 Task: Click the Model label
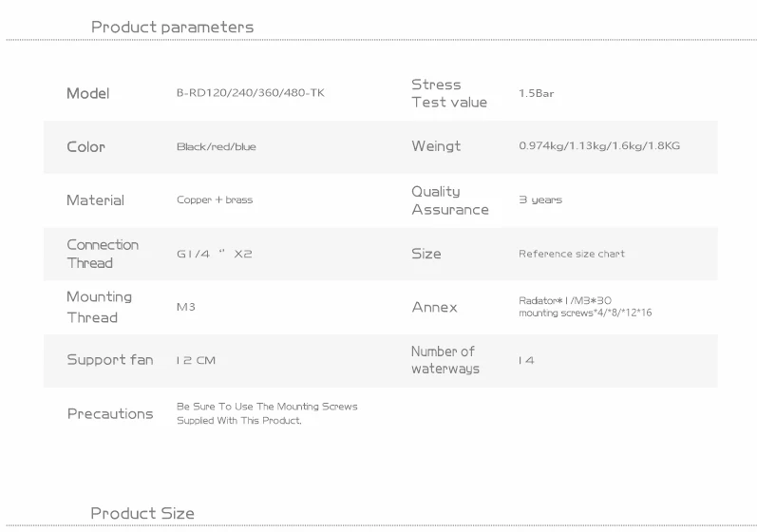point(87,93)
